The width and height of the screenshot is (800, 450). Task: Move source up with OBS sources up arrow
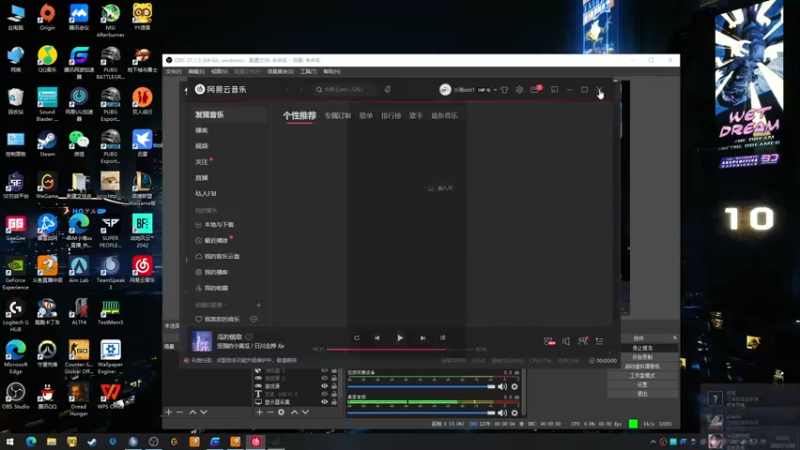click(x=294, y=412)
